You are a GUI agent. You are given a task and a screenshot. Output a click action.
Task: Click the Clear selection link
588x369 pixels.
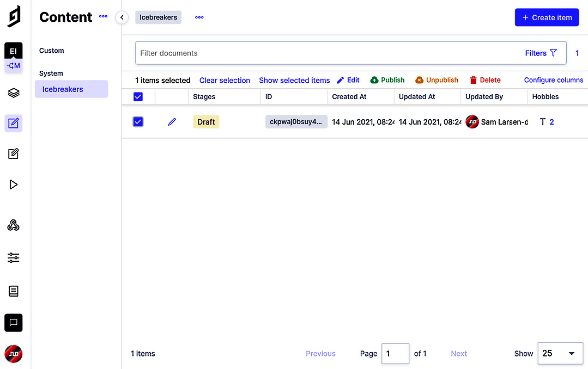tap(225, 80)
